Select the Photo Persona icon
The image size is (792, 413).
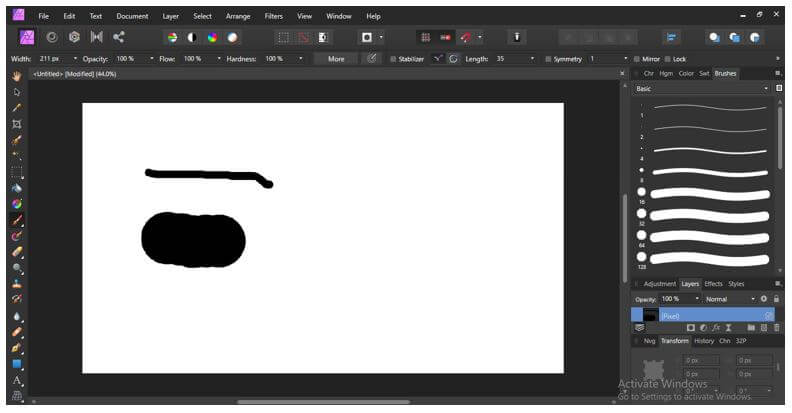pyautogui.click(x=27, y=37)
